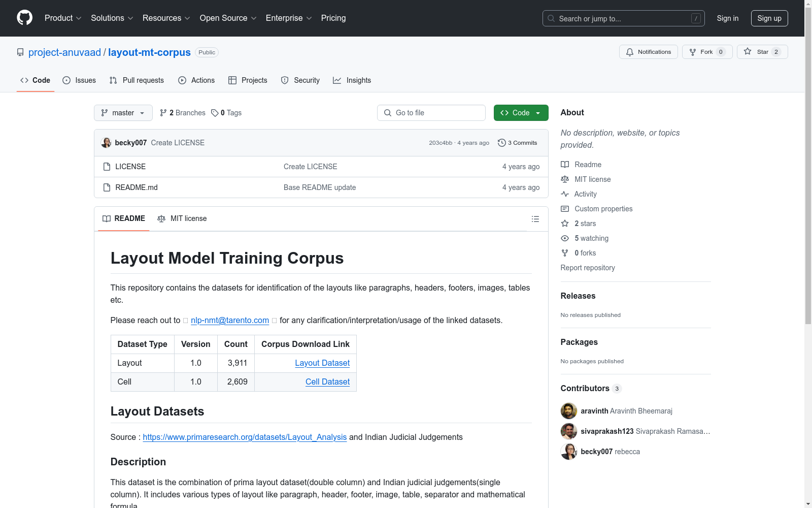Click the branch icon beside 2 Branches
The width and height of the screenshot is (812, 508).
click(x=163, y=113)
